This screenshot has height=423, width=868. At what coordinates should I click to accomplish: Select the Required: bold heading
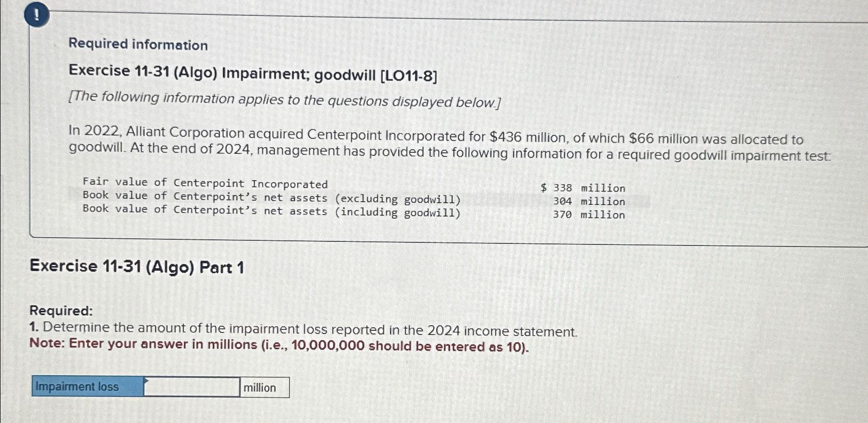click(x=60, y=311)
